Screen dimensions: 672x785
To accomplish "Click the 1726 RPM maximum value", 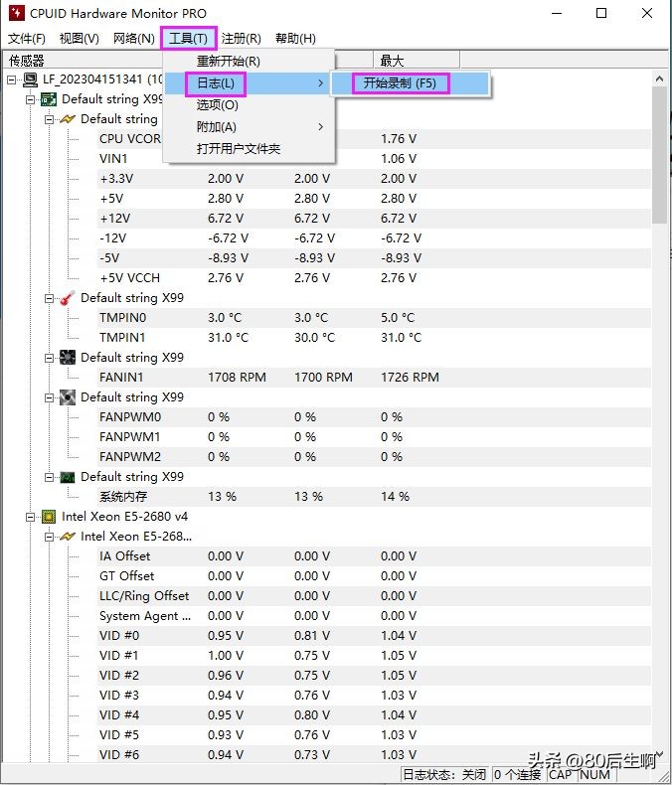I will (410, 378).
